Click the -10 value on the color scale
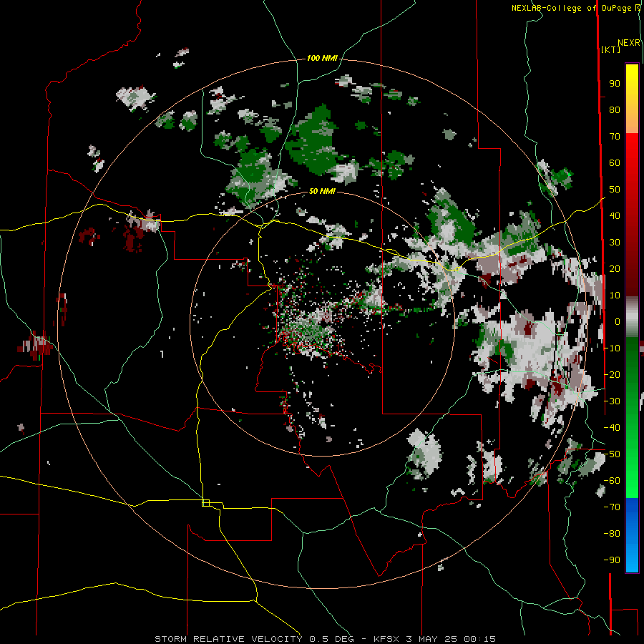Image resolution: width=644 pixels, height=644 pixels. click(612, 348)
